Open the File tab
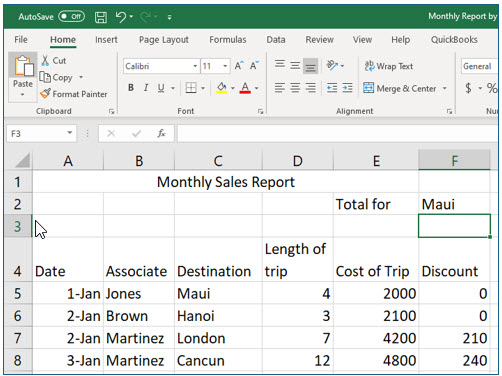Viewport: 502px width, 376px height. coord(21,39)
